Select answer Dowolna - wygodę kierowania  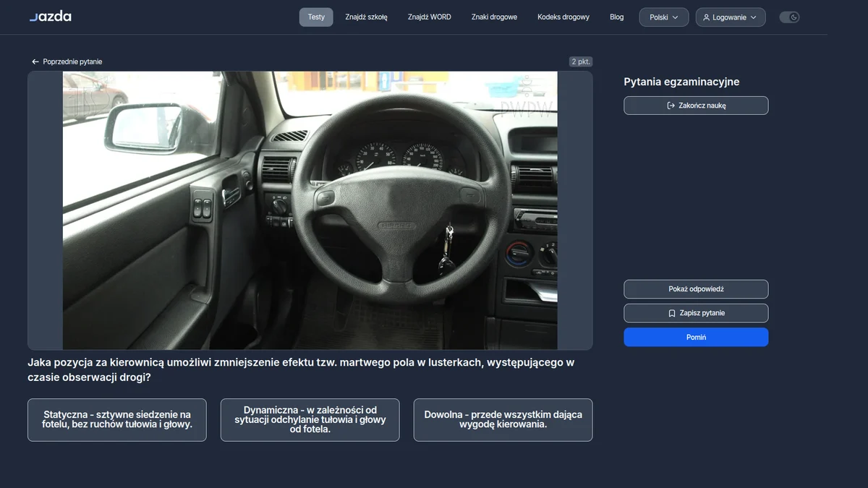tap(503, 420)
